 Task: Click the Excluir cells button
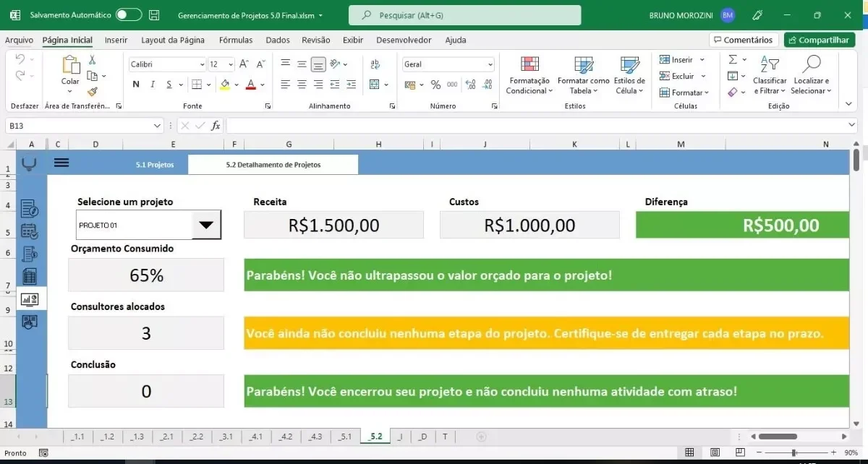(x=682, y=76)
